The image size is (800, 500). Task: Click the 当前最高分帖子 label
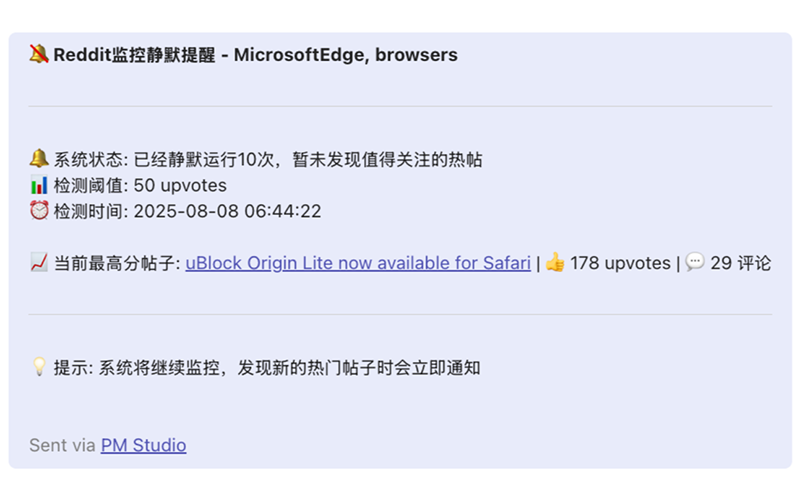click(117, 263)
